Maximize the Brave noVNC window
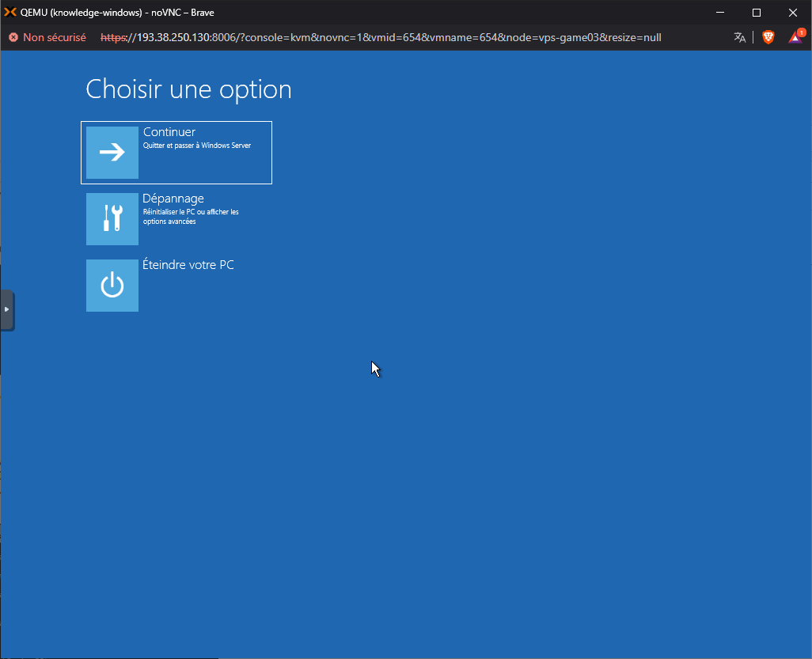 tap(757, 12)
